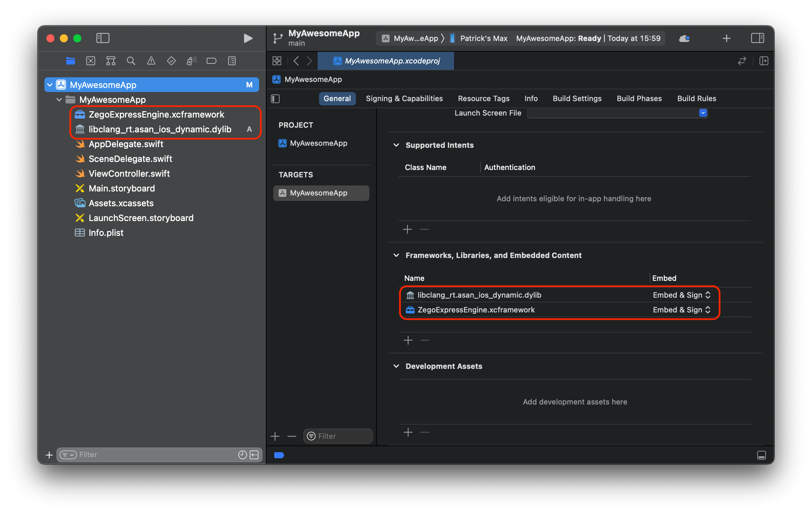Open the Test navigator diamond icon

pyautogui.click(x=171, y=61)
